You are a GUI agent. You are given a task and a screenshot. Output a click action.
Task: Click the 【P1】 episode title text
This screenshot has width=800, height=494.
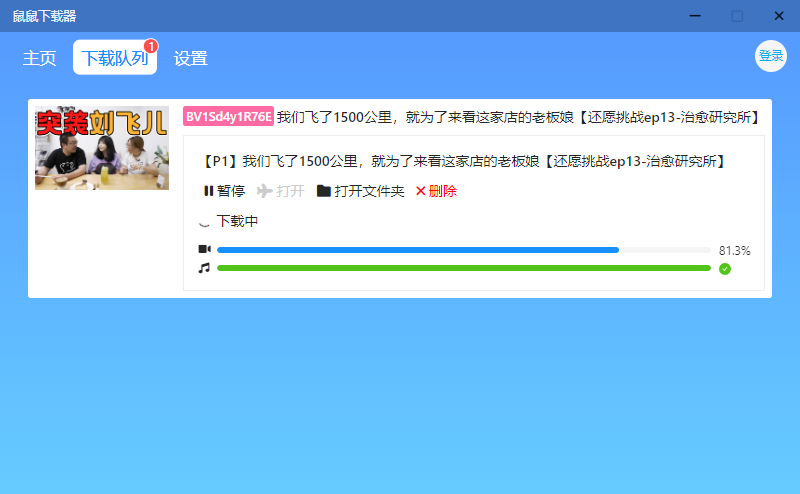pyautogui.click(x=464, y=162)
